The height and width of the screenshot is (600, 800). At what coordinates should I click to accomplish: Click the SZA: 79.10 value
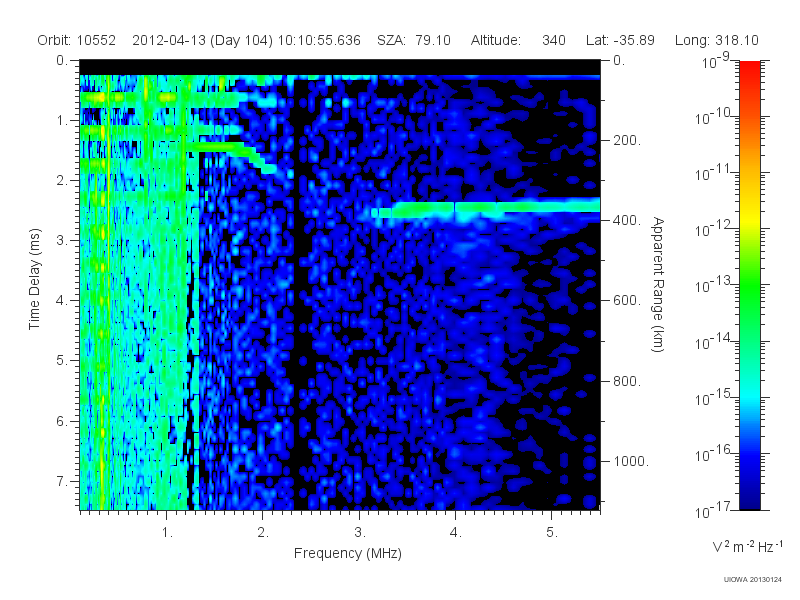(x=414, y=40)
